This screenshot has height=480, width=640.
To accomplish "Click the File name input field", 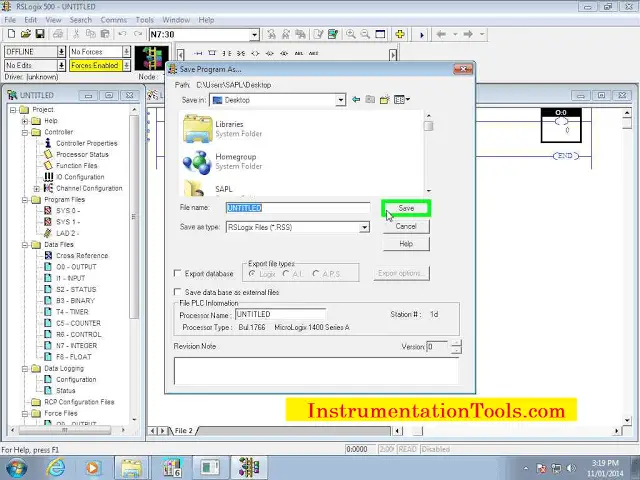I will pos(298,208).
